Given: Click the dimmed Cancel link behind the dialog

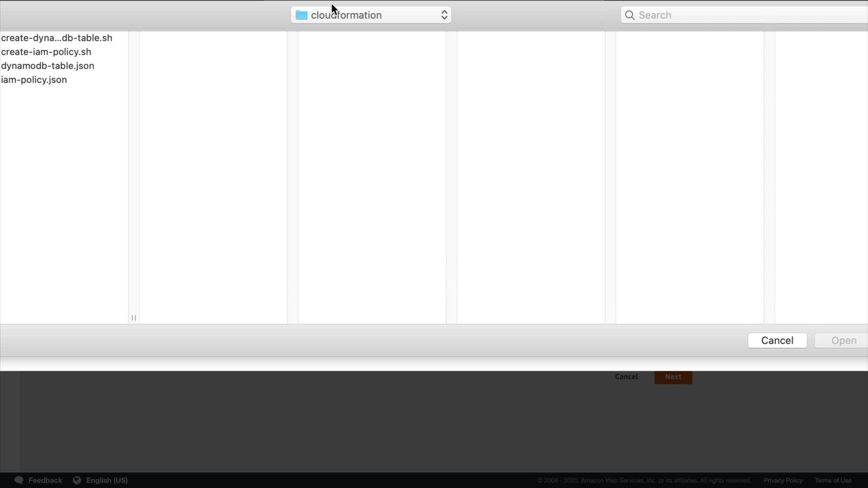Looking at the screenshot, I should click(x=626, y=376).
